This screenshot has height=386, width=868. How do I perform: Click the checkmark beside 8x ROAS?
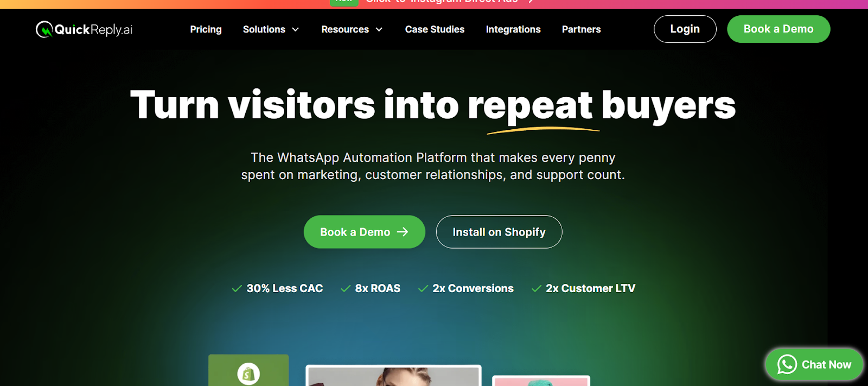coord(345,289)
